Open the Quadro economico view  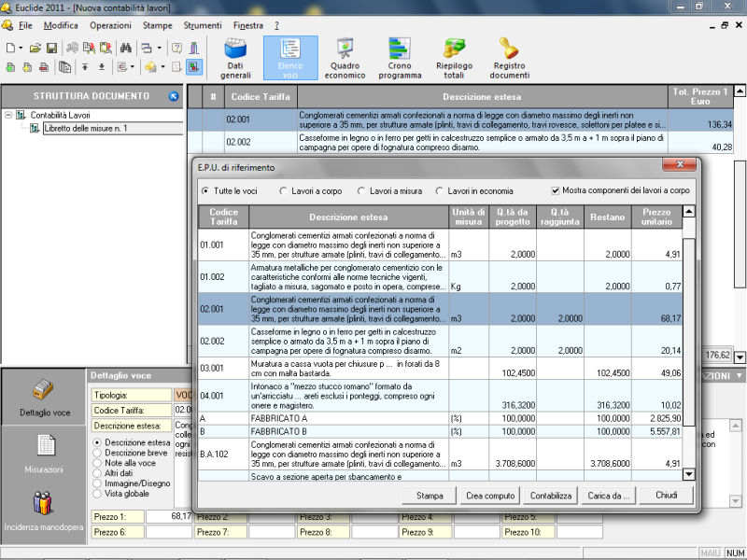[x=346, y=58]
